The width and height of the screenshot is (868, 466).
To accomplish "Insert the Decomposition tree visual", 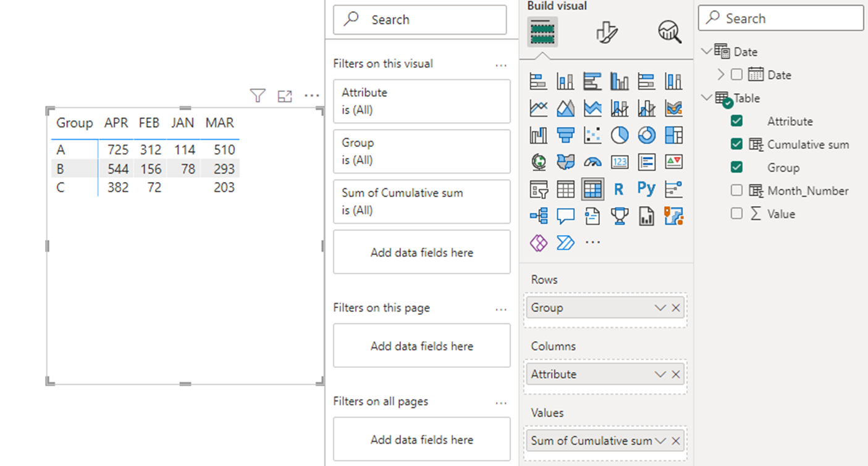I will (538, 216).
